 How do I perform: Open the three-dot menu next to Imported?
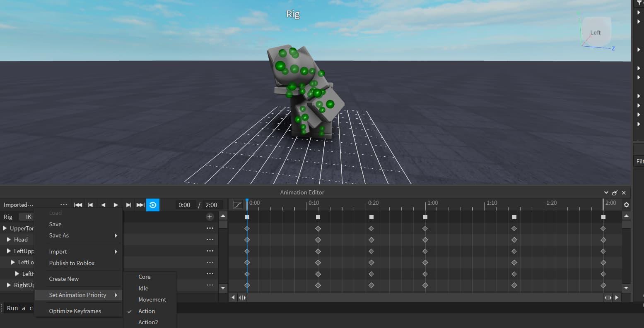(x=63, y=204)
